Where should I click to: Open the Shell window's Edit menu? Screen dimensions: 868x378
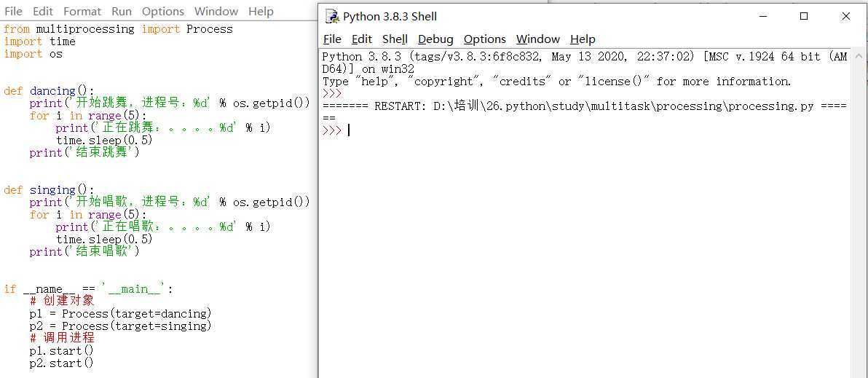click(361, 39)
